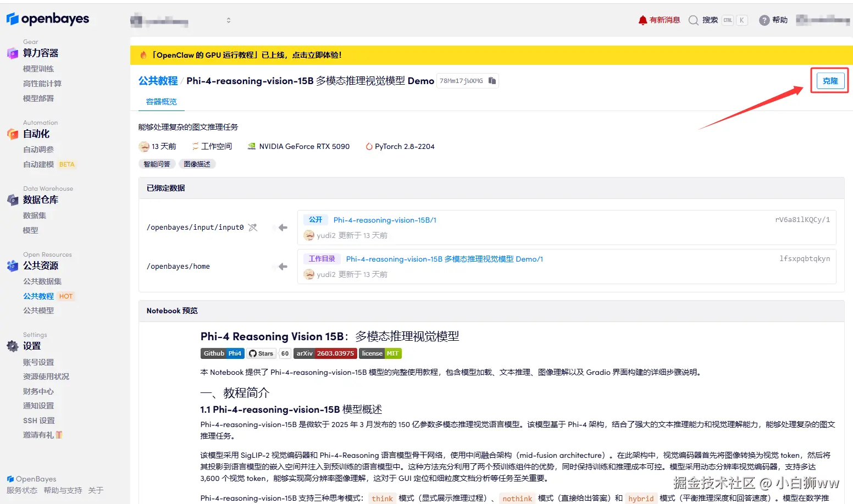
Task: Open 公共数据集 in the sidebar
Action: (42, 281)
